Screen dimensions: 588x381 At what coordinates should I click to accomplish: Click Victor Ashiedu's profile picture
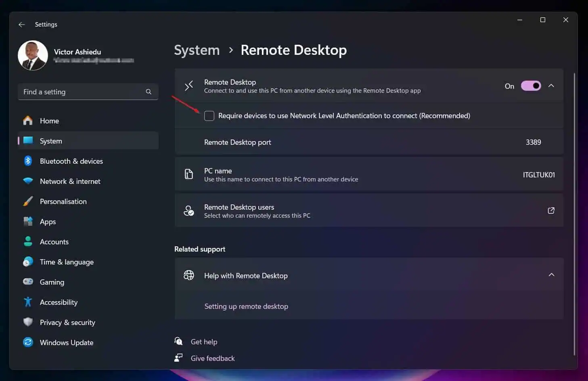33,56
